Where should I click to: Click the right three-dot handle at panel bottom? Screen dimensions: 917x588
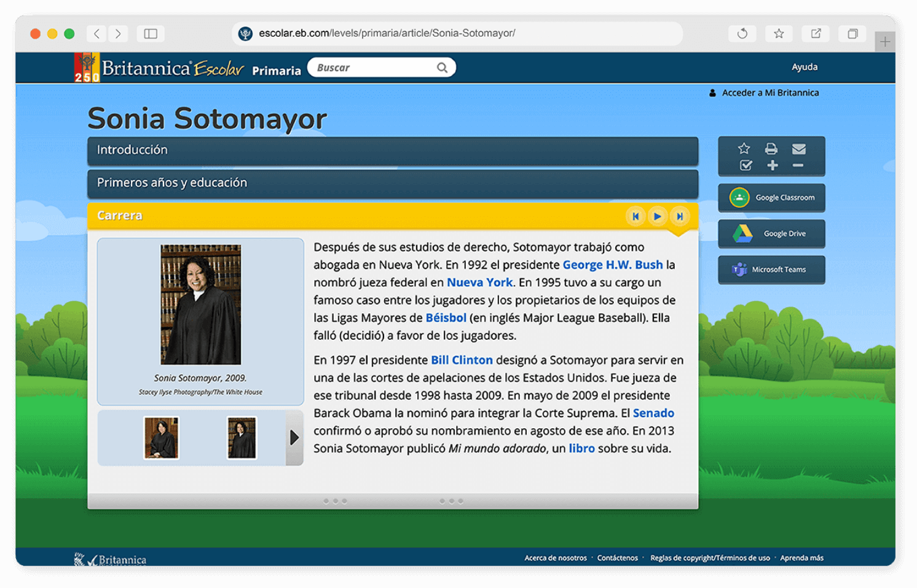point(451,501)
